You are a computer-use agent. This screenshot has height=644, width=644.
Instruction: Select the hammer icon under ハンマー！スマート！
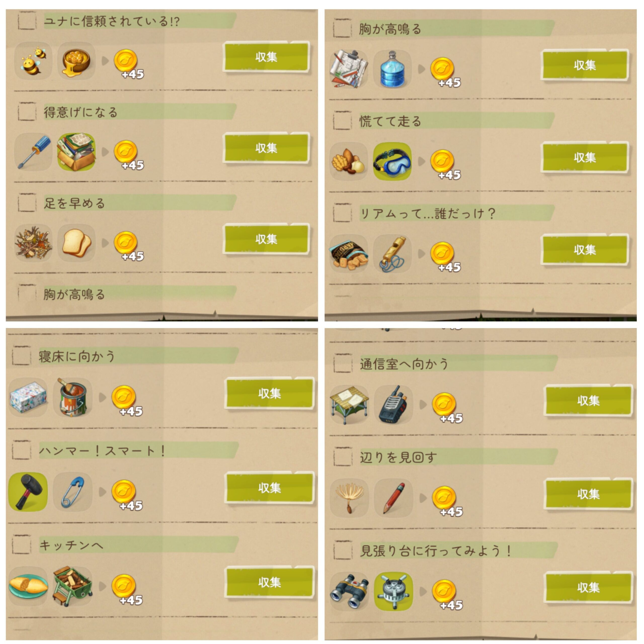pyautogui.click(x=28, y=492)
